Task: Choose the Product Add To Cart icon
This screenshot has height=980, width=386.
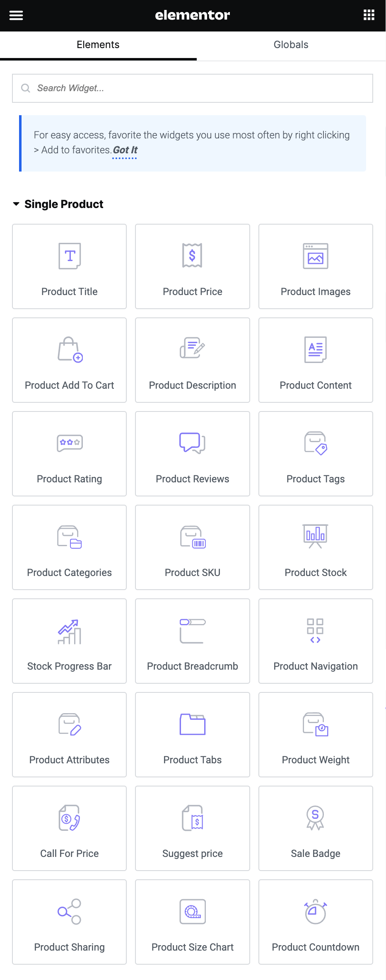Action: tap(70, 350)
